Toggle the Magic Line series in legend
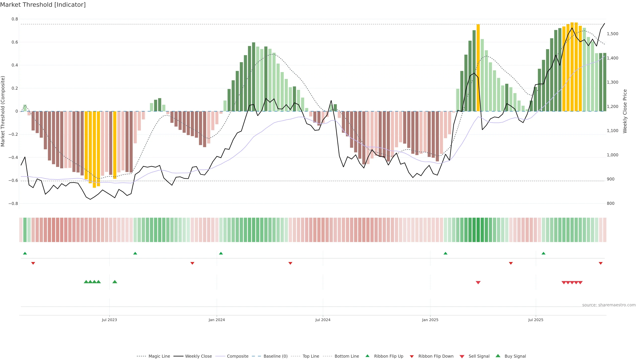Image resolution: width=644 pixels, height=362 pixels. pyautogui.click(x=159, y=356)
